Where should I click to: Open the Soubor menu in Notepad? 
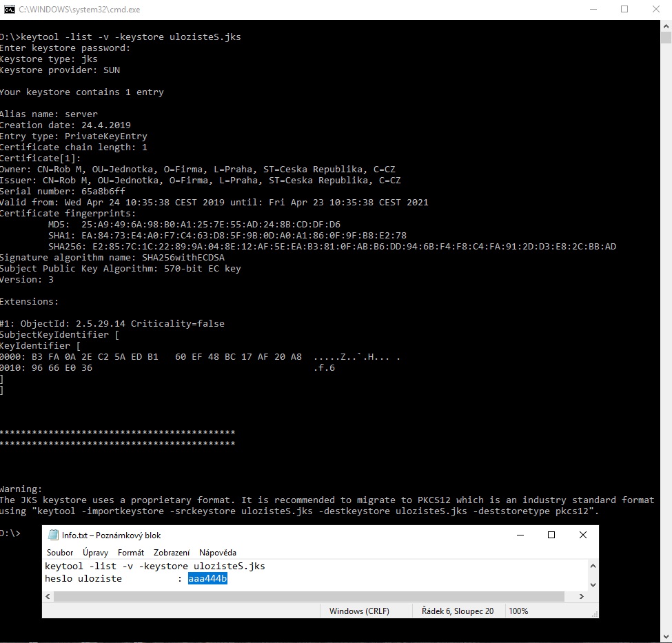(x=59, y=553)
